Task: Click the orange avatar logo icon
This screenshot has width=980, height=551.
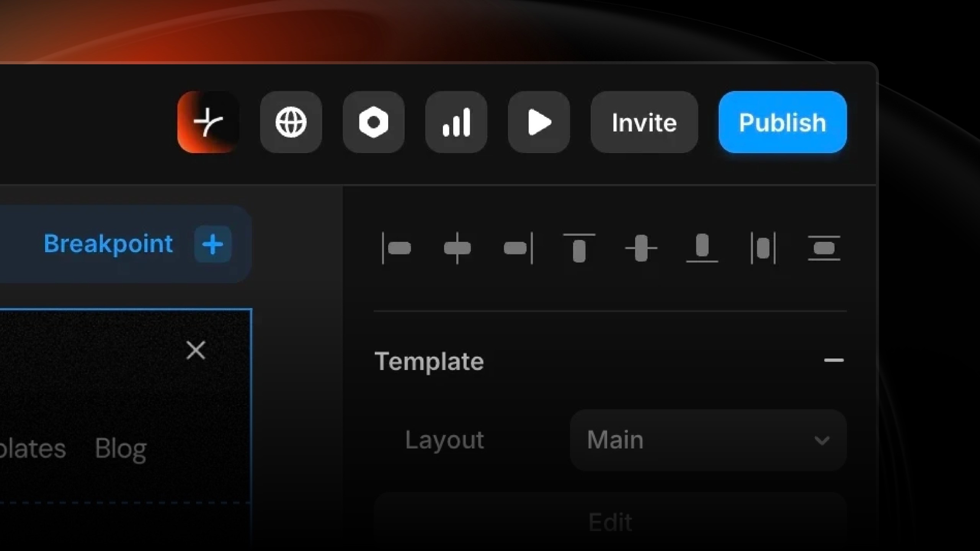Action: (208, 122)
